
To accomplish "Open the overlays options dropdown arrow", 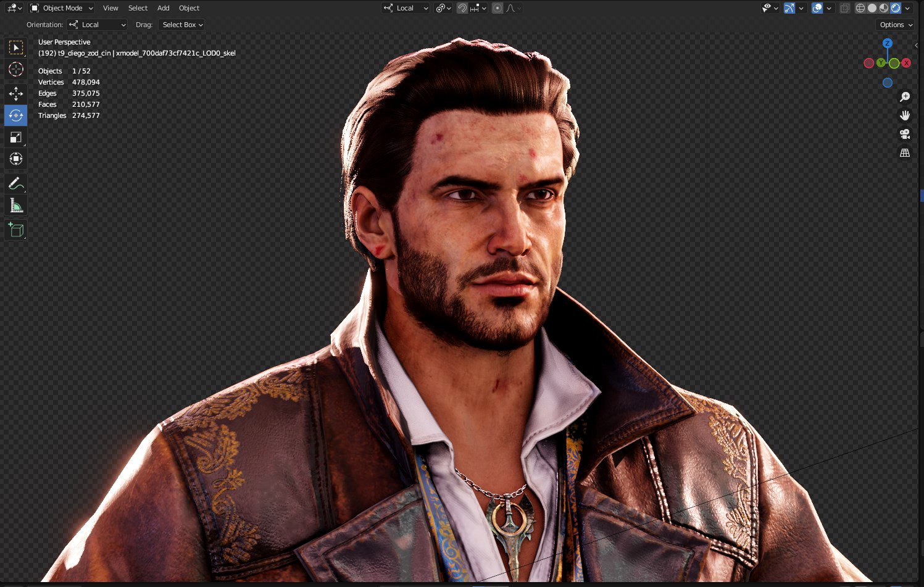I will coord(829,8).
